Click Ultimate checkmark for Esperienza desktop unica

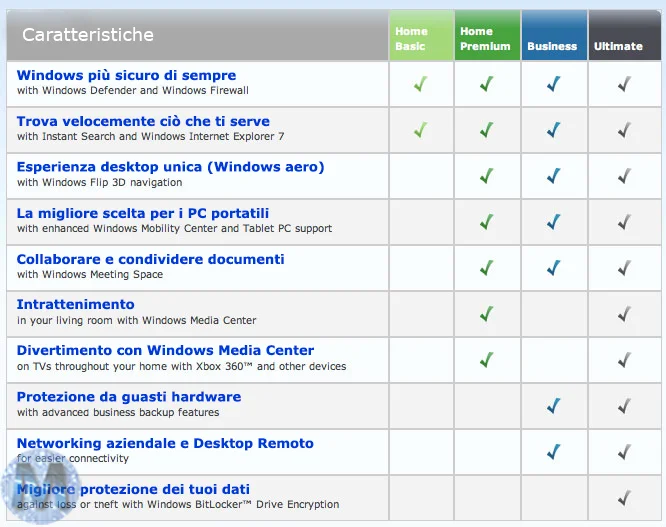[x=624, y=176]
